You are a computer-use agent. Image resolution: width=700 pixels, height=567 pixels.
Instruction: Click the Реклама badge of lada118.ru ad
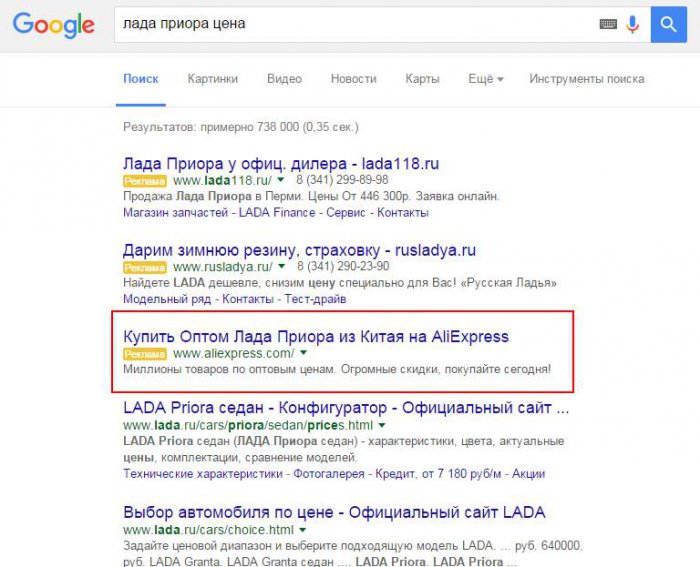145,181
